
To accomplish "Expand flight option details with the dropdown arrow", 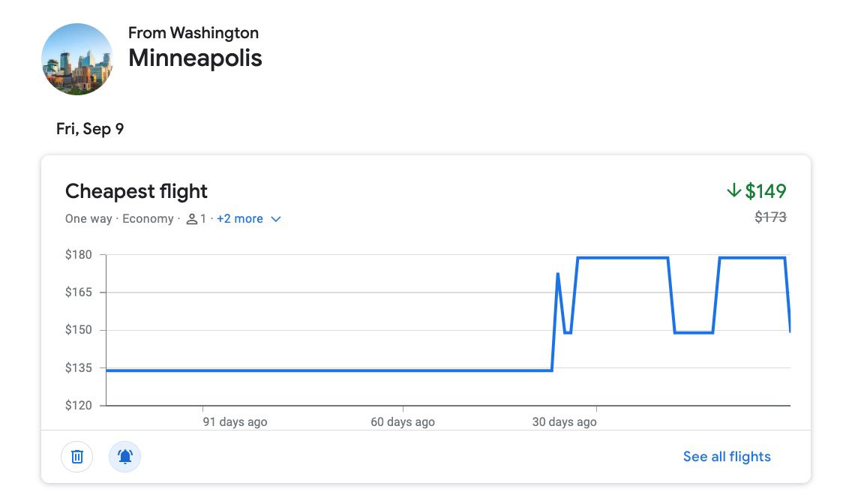I will pos(274,219).
